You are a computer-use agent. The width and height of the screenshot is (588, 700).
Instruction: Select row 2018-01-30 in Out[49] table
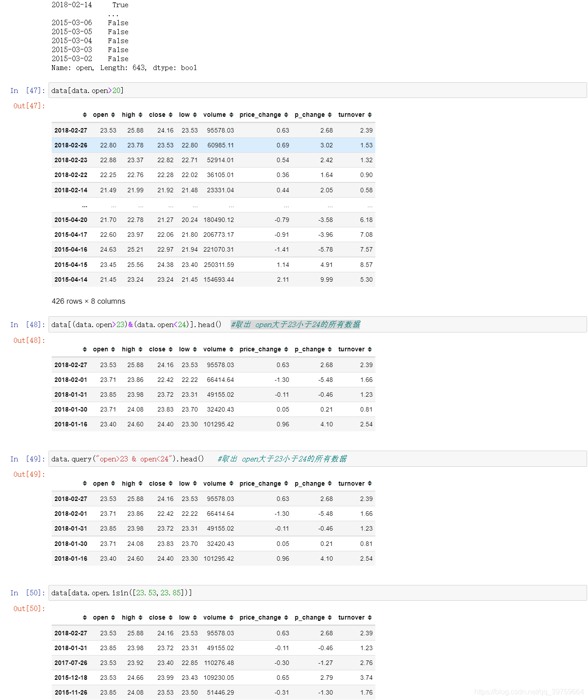coord(213,544)
